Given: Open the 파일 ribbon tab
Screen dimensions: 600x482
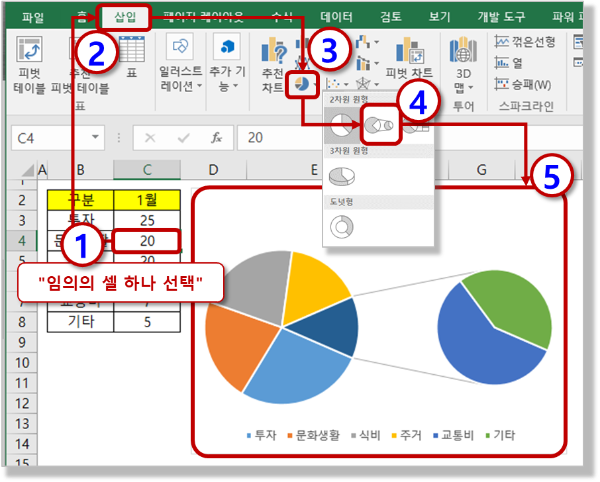Looking at the screenshot, I should pos(33,17).
